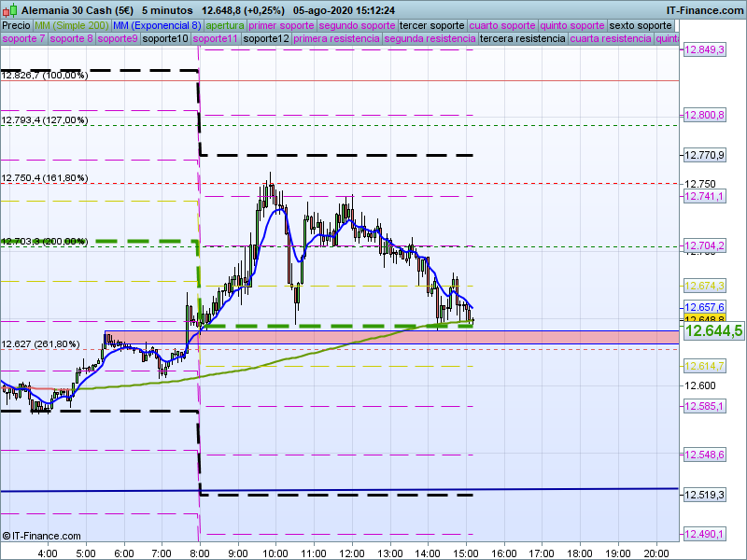The height and width of the screenshot is (560, 747).
Task: Click the chart icon beside Alemania 30 Cash
Action: 7,8
